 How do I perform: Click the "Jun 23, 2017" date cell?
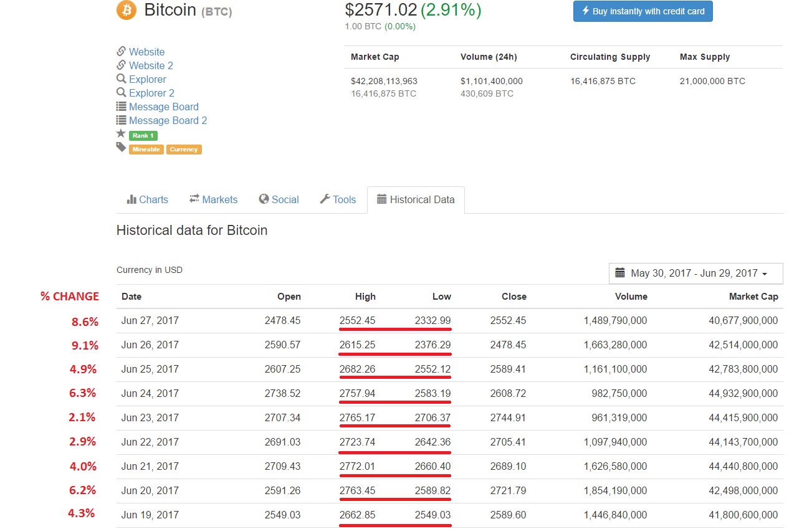pos(150,417)
